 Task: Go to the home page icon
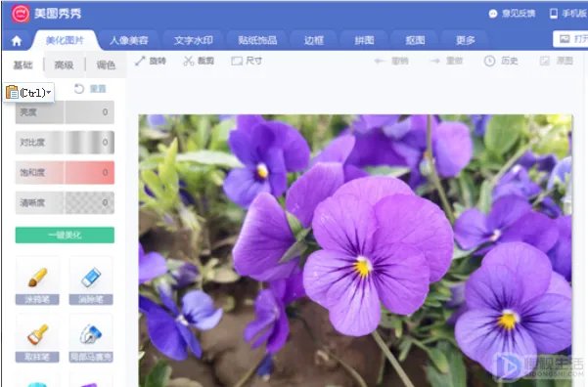pyautogui.click(x=17, y=41)
